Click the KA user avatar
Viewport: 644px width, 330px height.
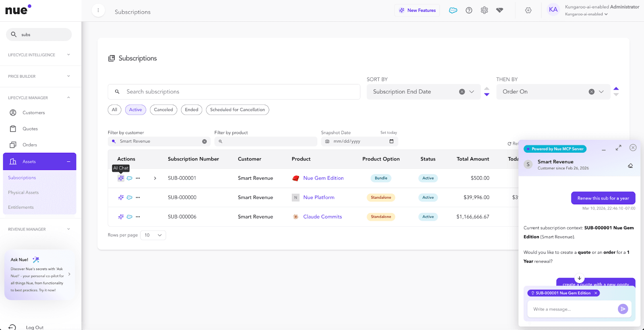(x=553, y=10)
